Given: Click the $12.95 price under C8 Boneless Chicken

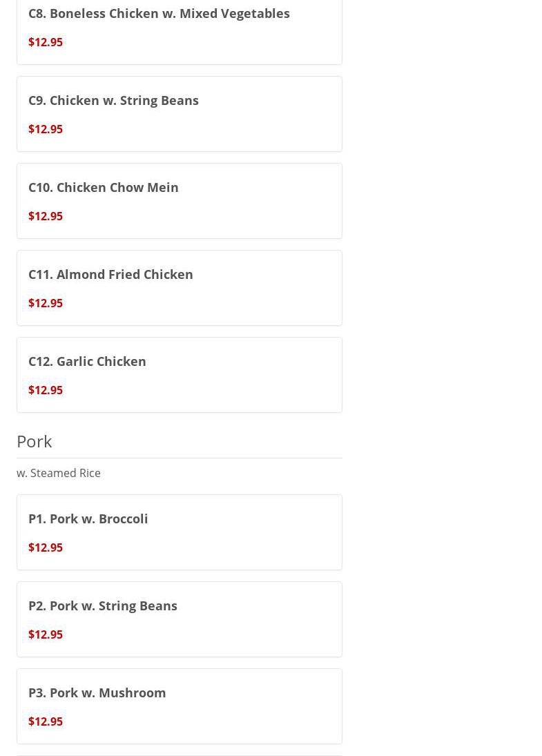Looking at the screenshot, I should (46, 42).
